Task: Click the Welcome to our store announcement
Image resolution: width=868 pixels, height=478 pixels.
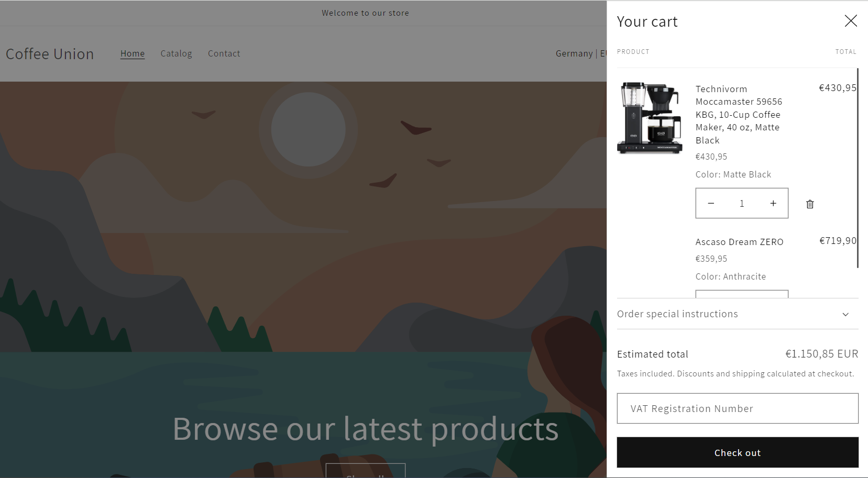Action: 365,13
